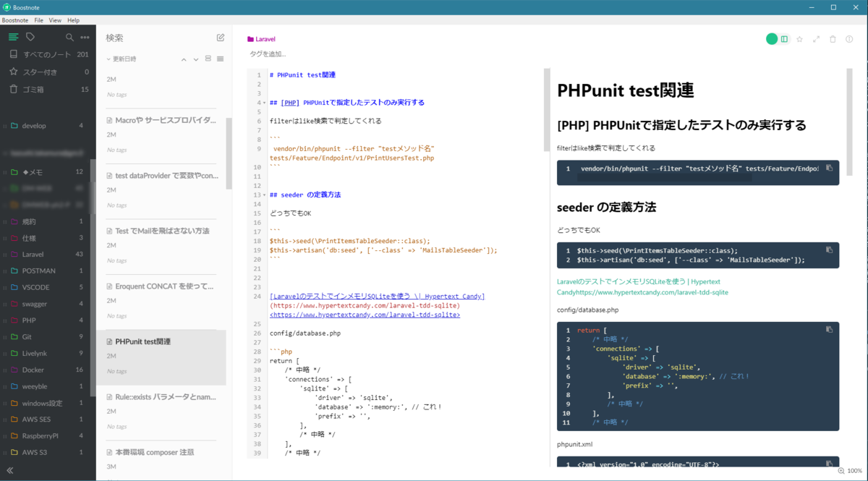Open preview link 'Laravelのテストでインメモリ SQLiteを使う'
The height and width of the screenshot is (481, 868).
point(639,281)
